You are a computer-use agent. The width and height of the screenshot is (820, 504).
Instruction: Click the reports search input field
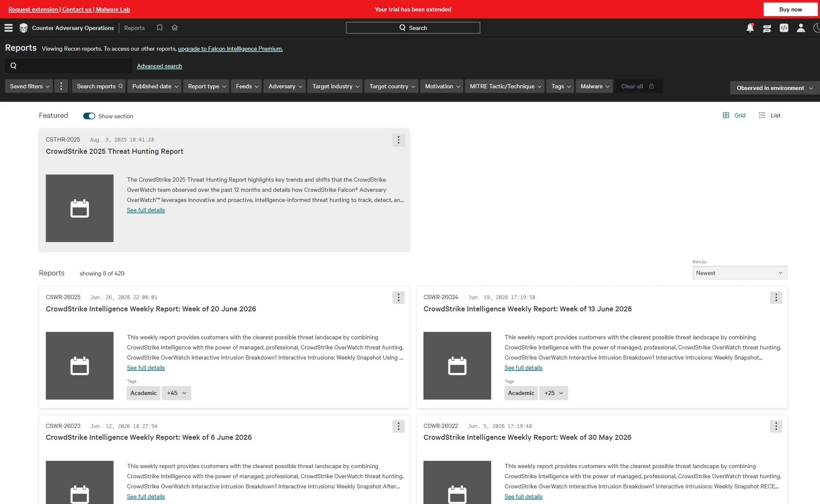(68, 66)
